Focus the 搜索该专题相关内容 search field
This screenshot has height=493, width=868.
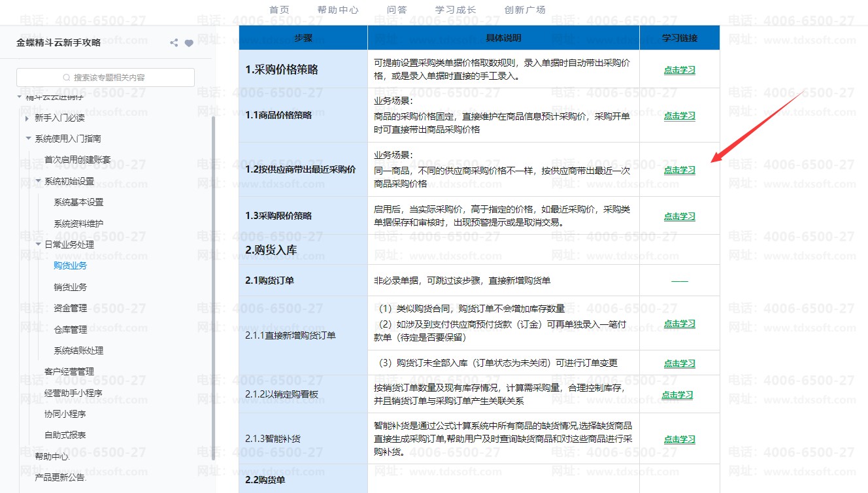coord(111,77)
